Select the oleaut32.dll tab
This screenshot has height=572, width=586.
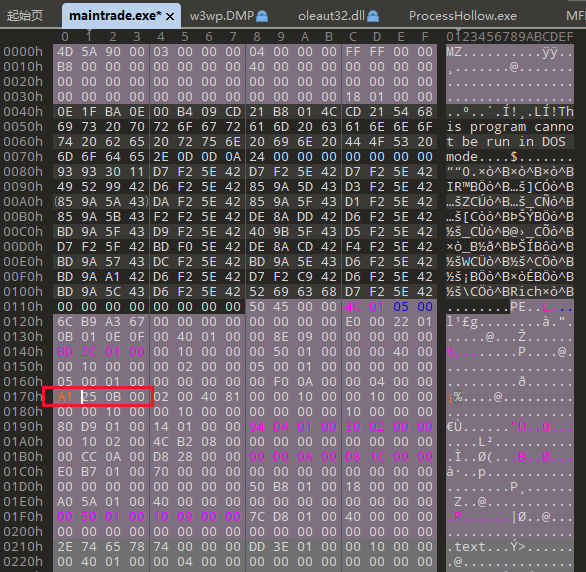[x=331, y=16]
